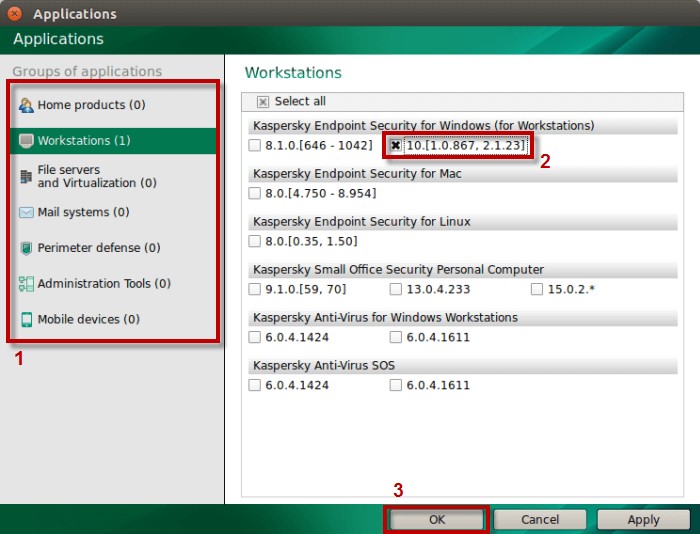Click the Mobile devices phone icon
This screenshot has height=534, width=700.
[x=26, y=320]
